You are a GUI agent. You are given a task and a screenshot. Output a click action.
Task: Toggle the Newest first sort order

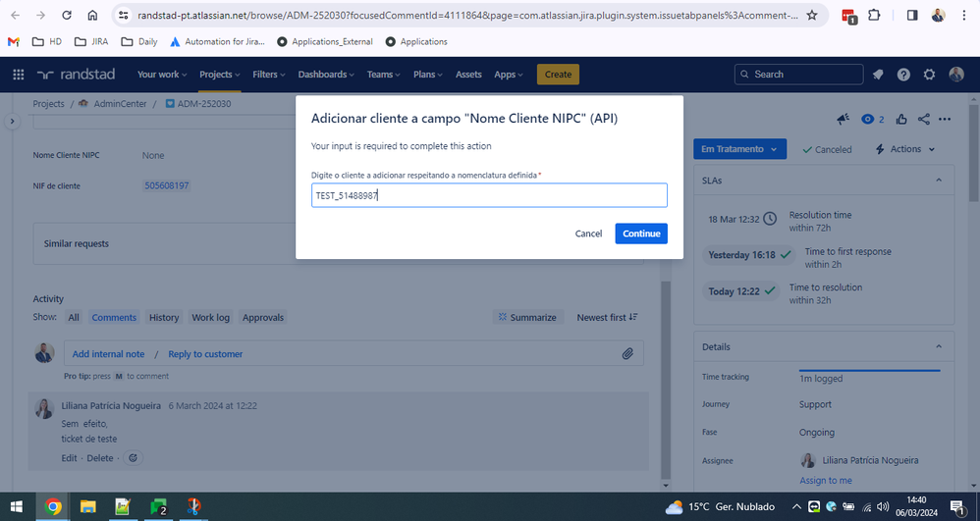point(607,317)
